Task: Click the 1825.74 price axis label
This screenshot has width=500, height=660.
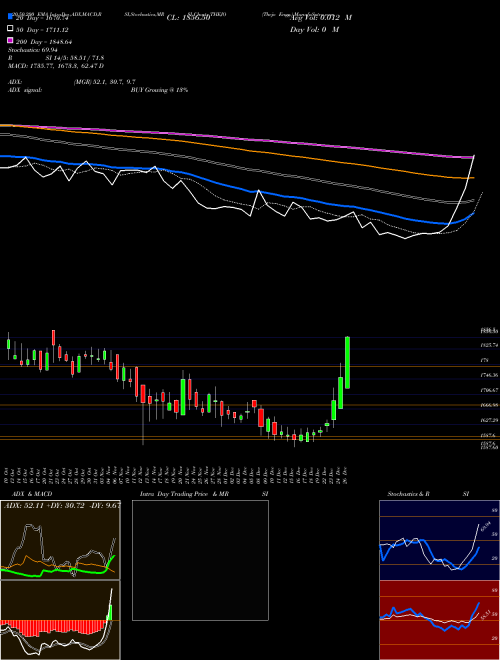Action: (490, 345)
